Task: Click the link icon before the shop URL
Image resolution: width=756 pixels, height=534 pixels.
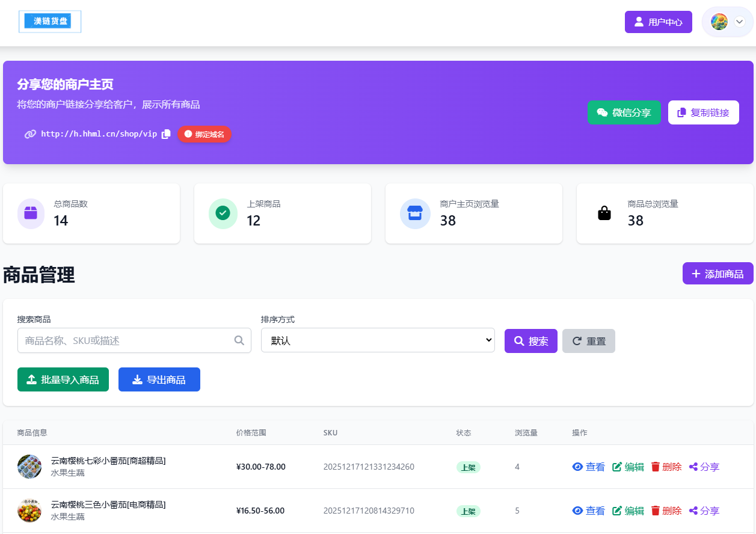Action: [x=30, y=134]
